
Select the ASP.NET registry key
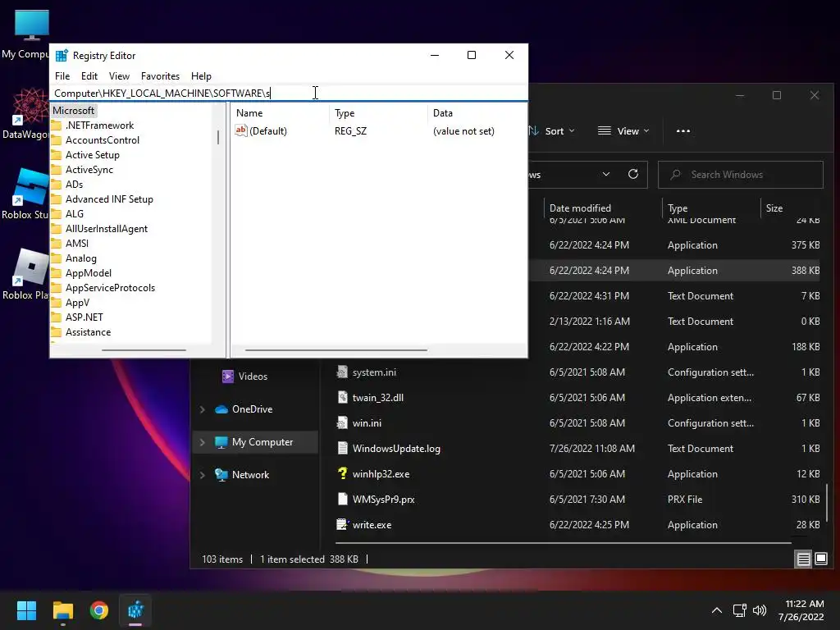pos(84,317)
